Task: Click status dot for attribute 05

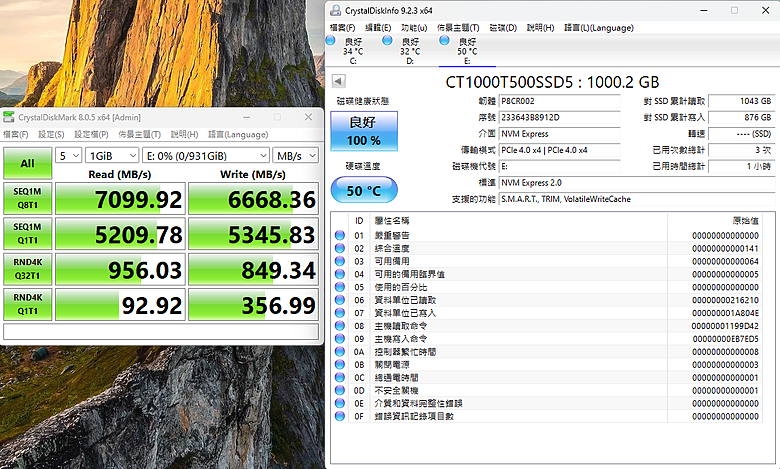Action: coord(340,287)
